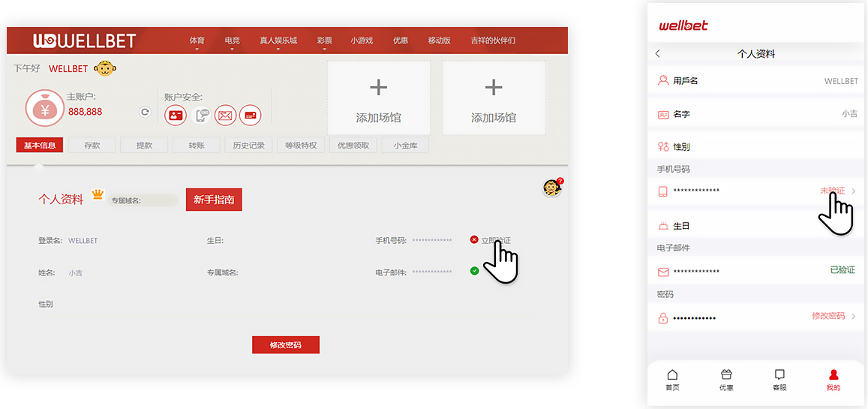868x409 pixels.
Task: Click the 名字 ID card icon
Action: 662,115
